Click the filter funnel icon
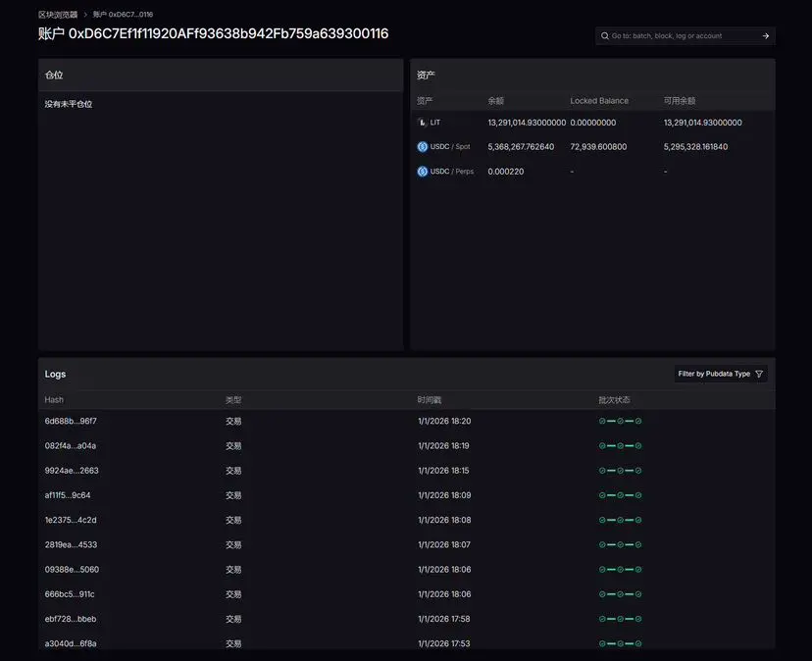This screenshot has height=661, width=812. (x=759, y=375)
